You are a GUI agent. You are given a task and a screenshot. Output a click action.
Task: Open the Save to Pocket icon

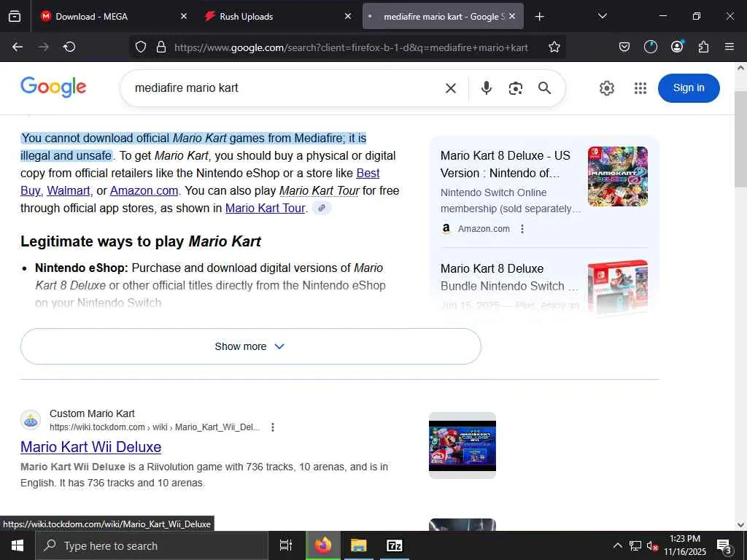[624, 47]
